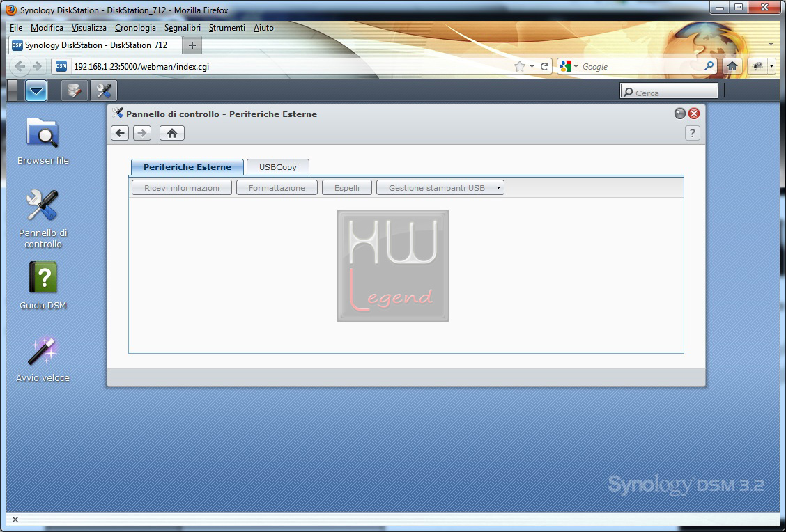This screenshot has height=532, width=786.
Task: Open the DSM main menu arrow button
Action: [x=36, y=91]
